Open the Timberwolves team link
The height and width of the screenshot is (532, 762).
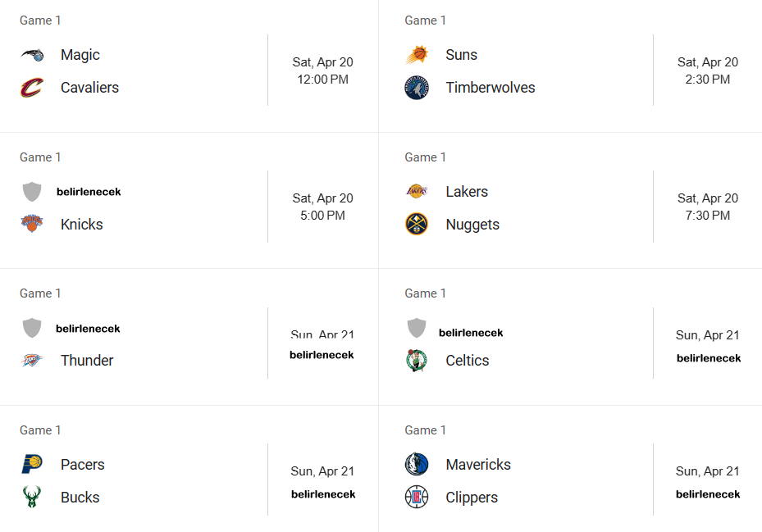point(491,88)
